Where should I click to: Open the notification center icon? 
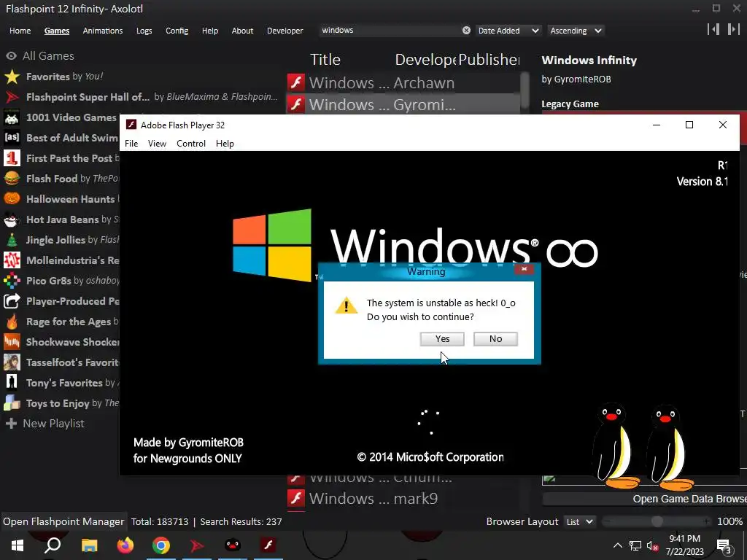pyautogui.click(x=724, y=547)
